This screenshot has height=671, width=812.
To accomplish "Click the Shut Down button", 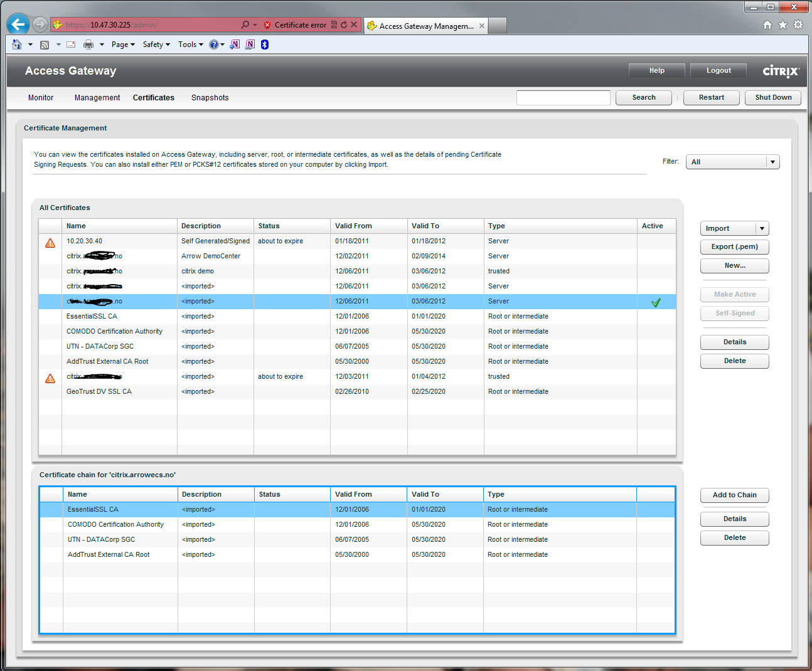I will pyautogui.click(x=773, y=98).
